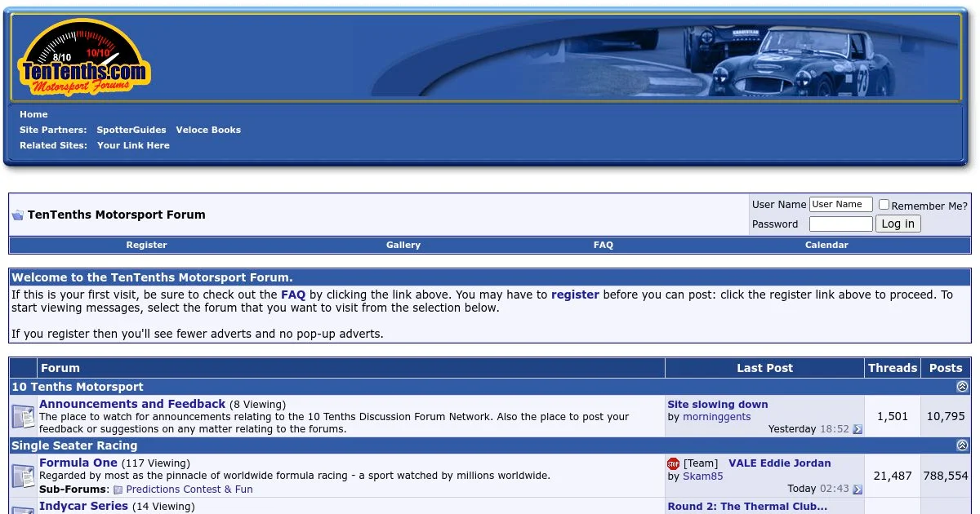Click the folder icon beside TenTenths Motorsport Forum
This screenshot has height=514, width=980.
coord(18,215)
